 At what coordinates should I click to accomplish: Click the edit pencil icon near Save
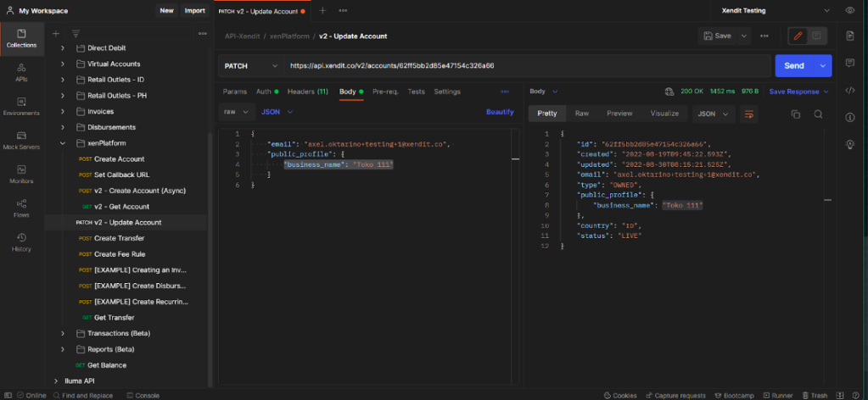(798, 36)
